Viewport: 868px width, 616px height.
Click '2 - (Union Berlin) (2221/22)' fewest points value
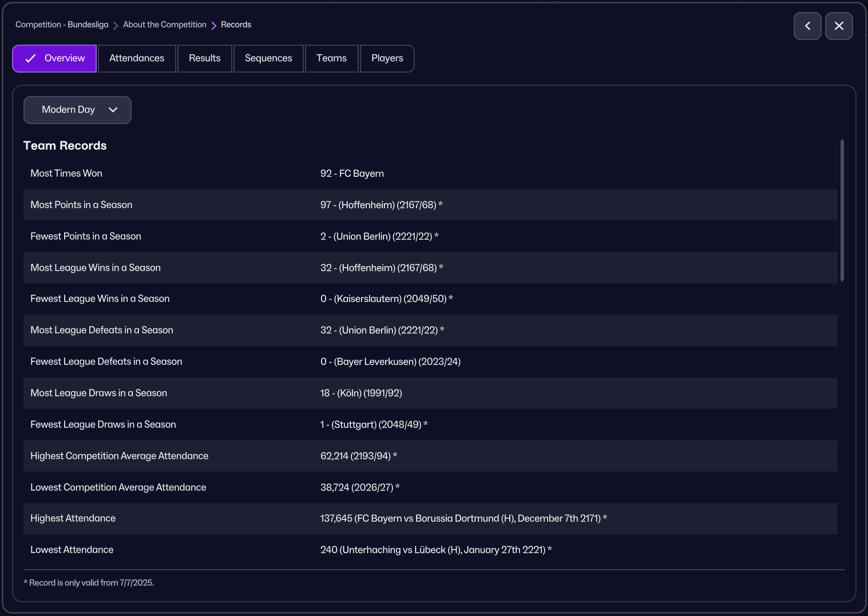[x=379, y=236]
